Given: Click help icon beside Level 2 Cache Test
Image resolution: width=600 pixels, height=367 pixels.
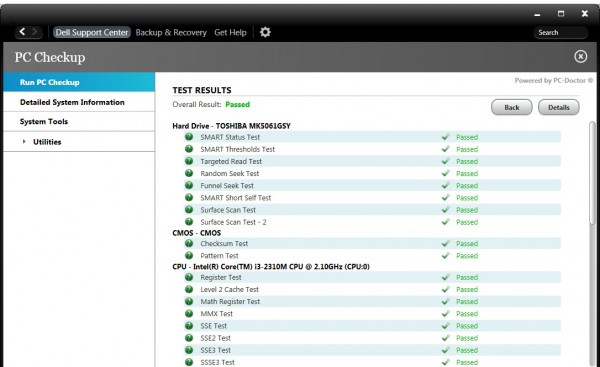Looking at the screenshot, I should pyautogui.click(x=189, y=289).
